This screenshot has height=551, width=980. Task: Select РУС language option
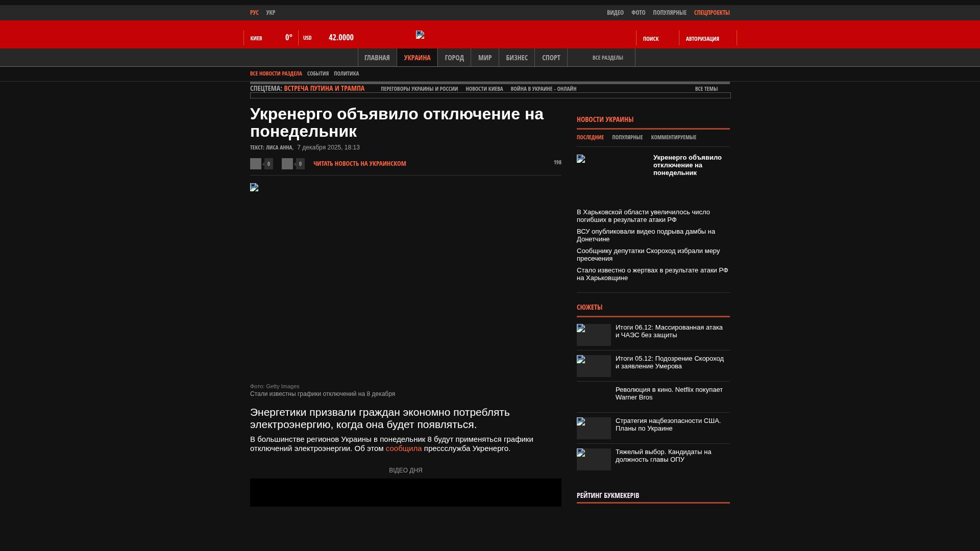[x=254, y=13]
